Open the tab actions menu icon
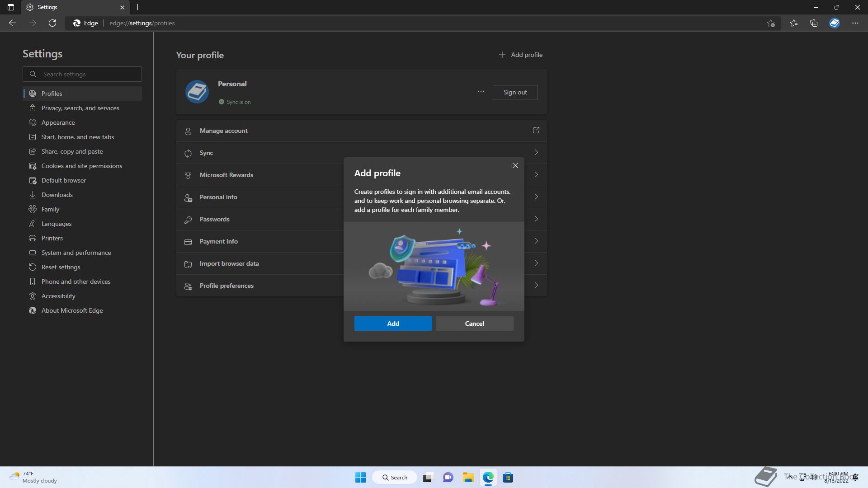The width and height of the screenshot is (868, 488). (x=11, y=7)
